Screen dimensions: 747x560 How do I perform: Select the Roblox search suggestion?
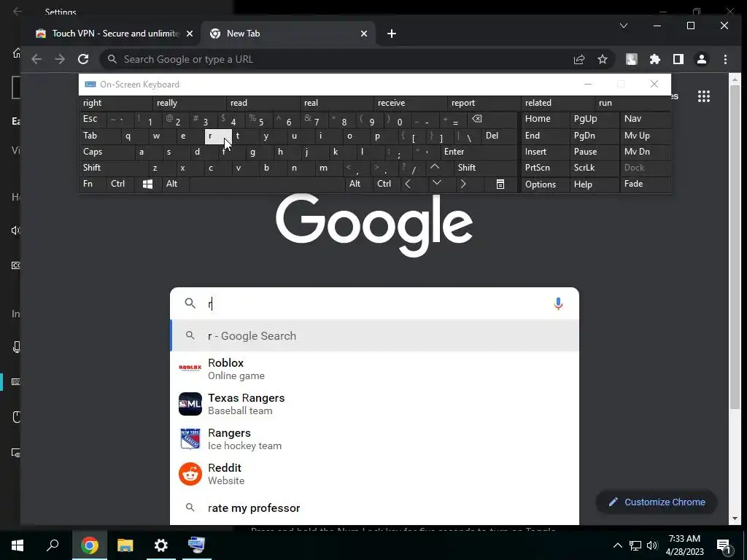[374, 369]
